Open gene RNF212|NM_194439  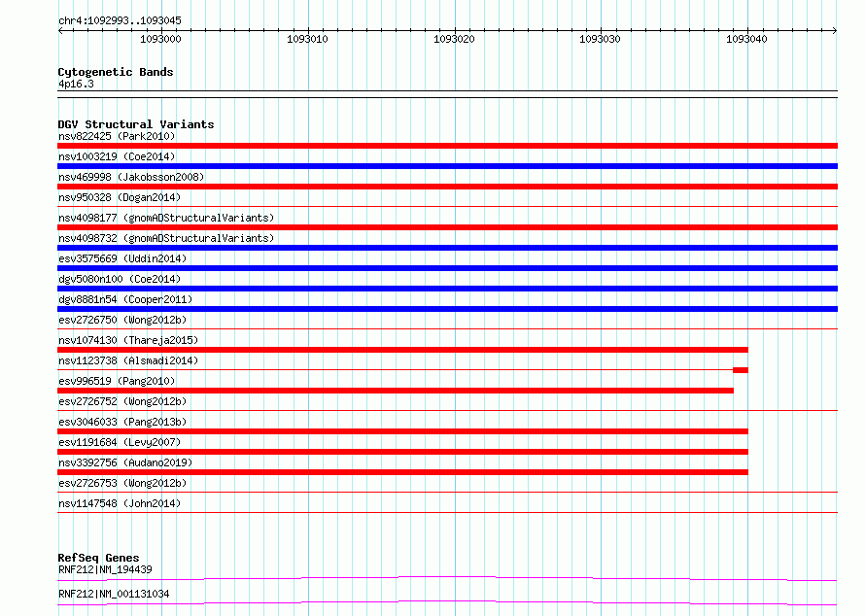point(105,569)
